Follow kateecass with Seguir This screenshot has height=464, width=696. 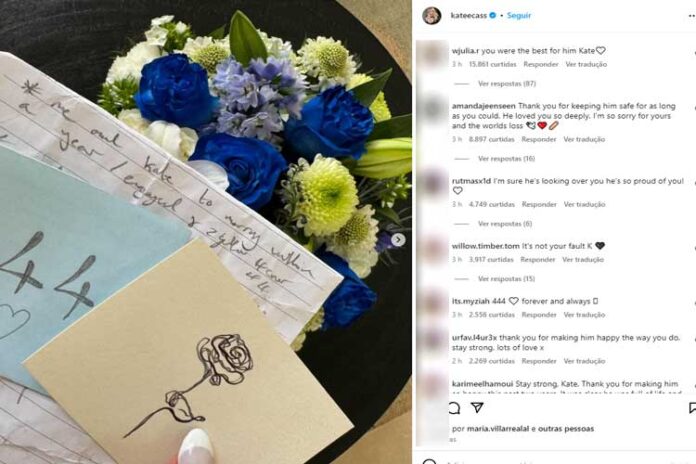point(518,16)
